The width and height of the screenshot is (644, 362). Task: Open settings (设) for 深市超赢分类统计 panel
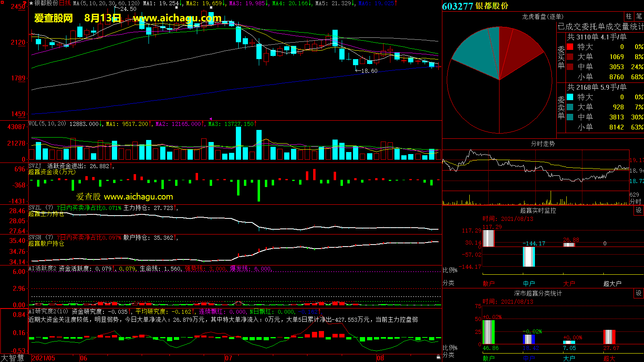[638, 293]
